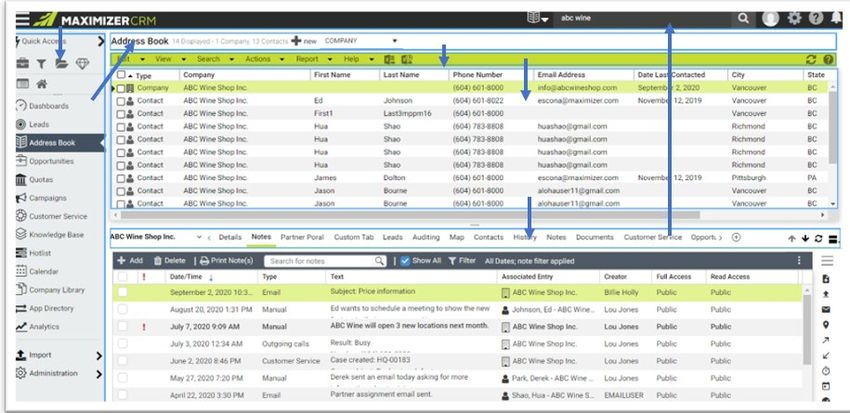Open the notifications bell
This screenshot has width=850, height=413.
click(836, 18)
